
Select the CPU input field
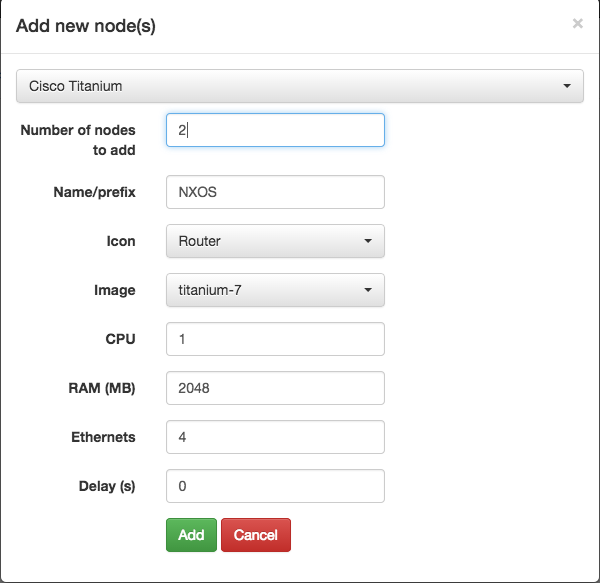click(275, 339)
